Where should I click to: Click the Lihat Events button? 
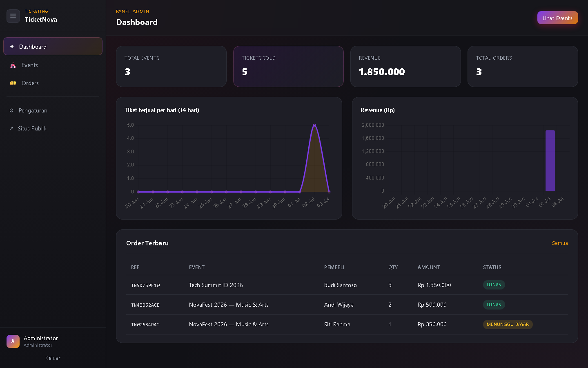point(557,18)
